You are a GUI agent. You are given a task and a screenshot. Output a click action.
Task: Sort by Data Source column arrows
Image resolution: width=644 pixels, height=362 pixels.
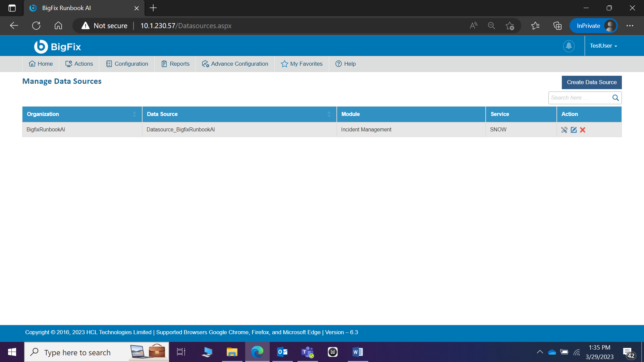(x=329, y=114)
